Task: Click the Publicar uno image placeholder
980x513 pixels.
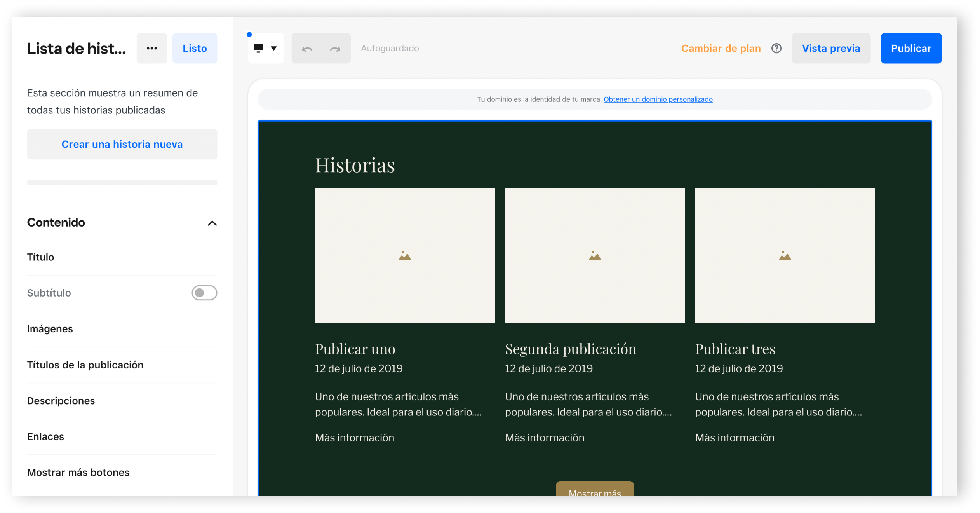Action: click(405, 255)
